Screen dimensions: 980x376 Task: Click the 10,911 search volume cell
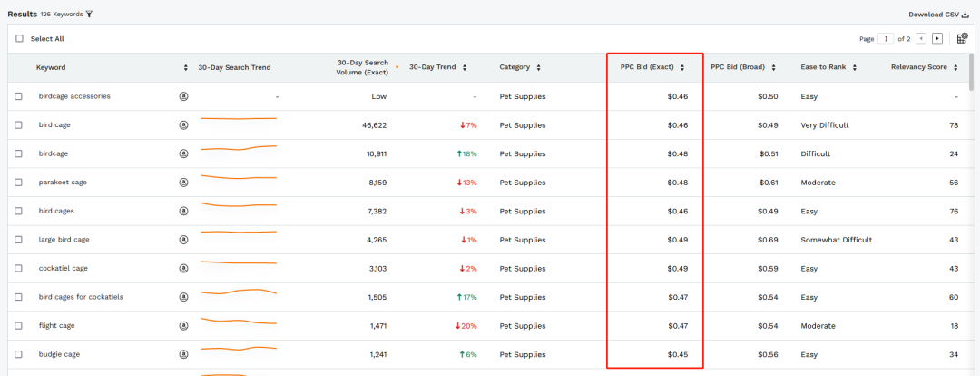(x=375, y=153)
